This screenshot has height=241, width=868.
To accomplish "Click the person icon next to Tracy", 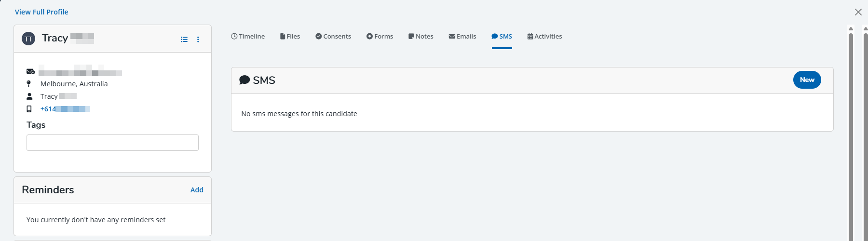I will [29, 96].
